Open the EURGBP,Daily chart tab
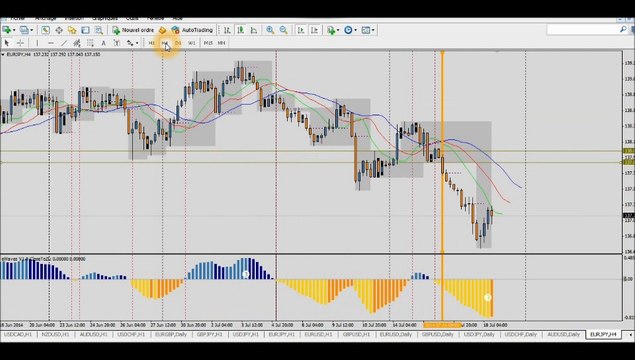Viewport: 635px width, 360px height. (170, 334)
